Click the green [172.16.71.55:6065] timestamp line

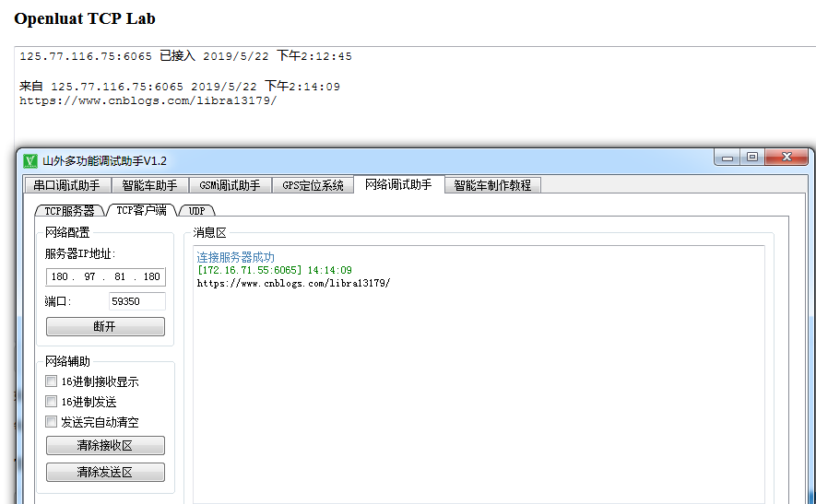[274, 271]
